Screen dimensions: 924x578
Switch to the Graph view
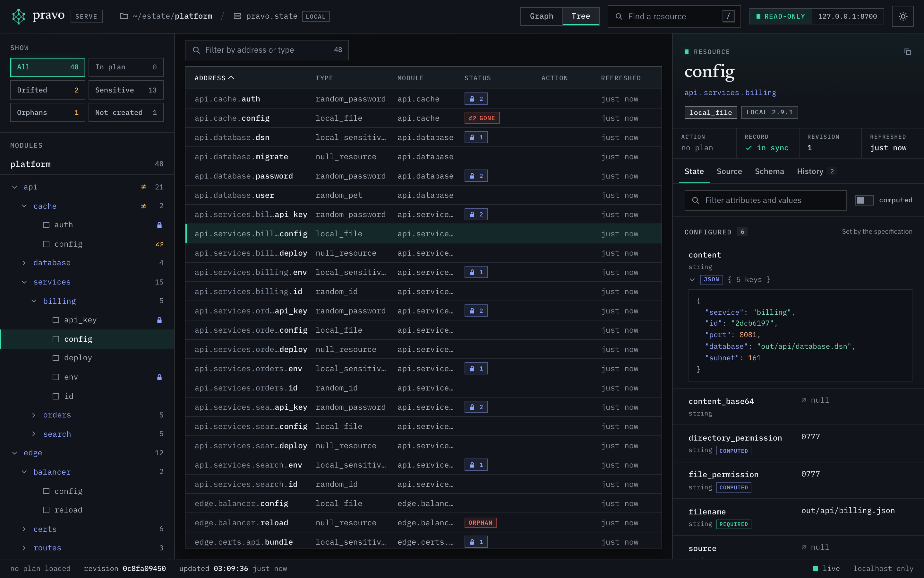click(542, 16)
